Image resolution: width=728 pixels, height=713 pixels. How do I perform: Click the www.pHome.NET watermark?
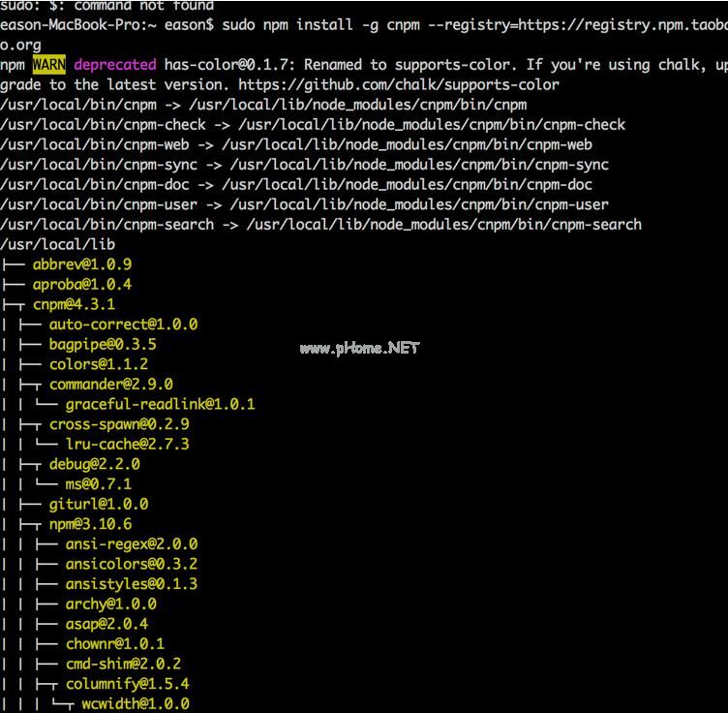359,348
